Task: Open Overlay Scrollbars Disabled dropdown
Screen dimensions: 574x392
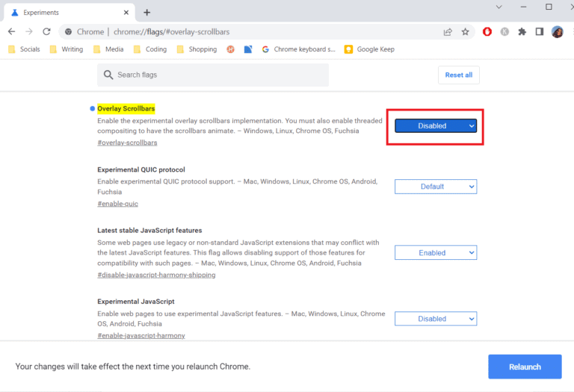Action: coord(435,126)
